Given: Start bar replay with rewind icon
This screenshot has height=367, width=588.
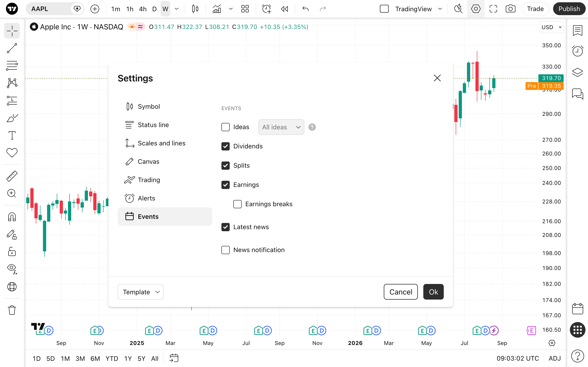Looking at the screenshot, I should click(x=285, y=9).
